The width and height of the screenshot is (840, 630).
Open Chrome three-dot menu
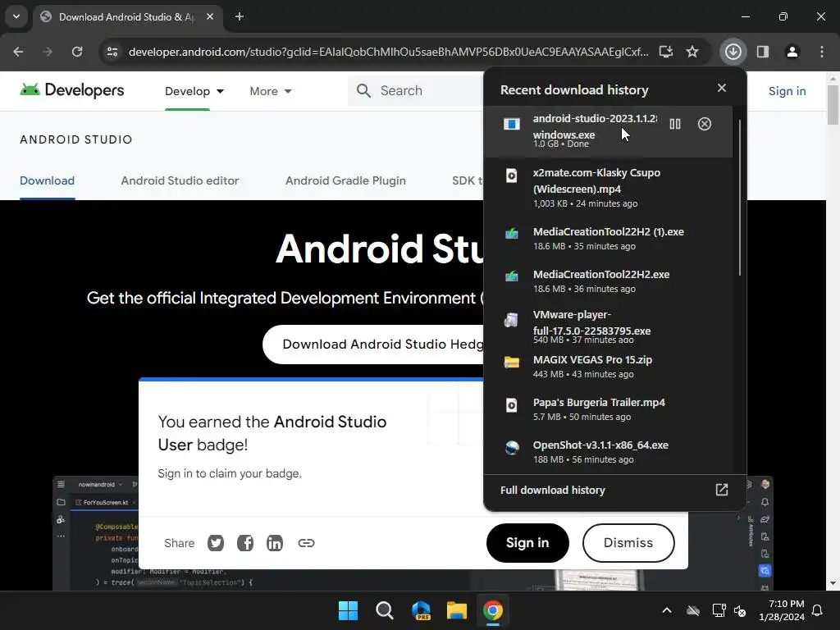coord(822,52)
